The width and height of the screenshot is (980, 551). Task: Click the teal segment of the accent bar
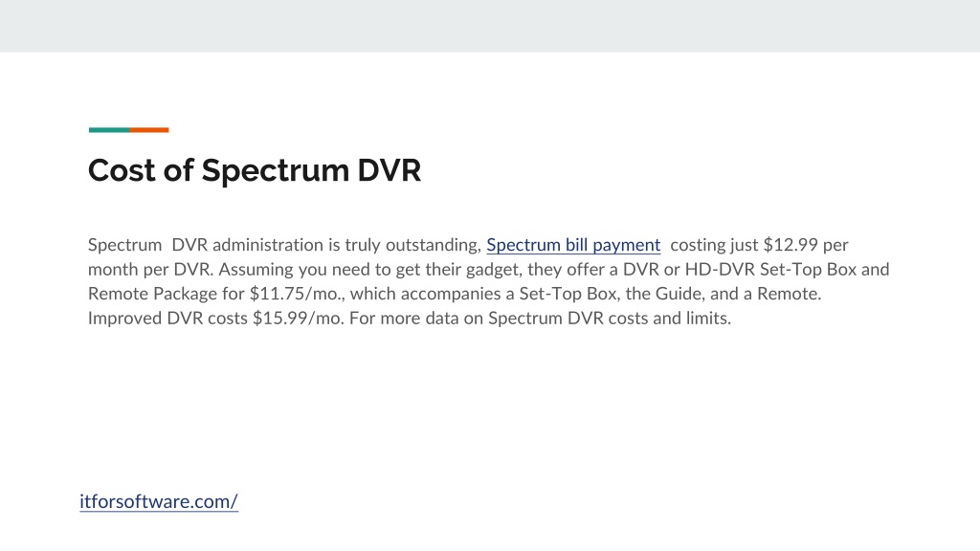point(109,130)
